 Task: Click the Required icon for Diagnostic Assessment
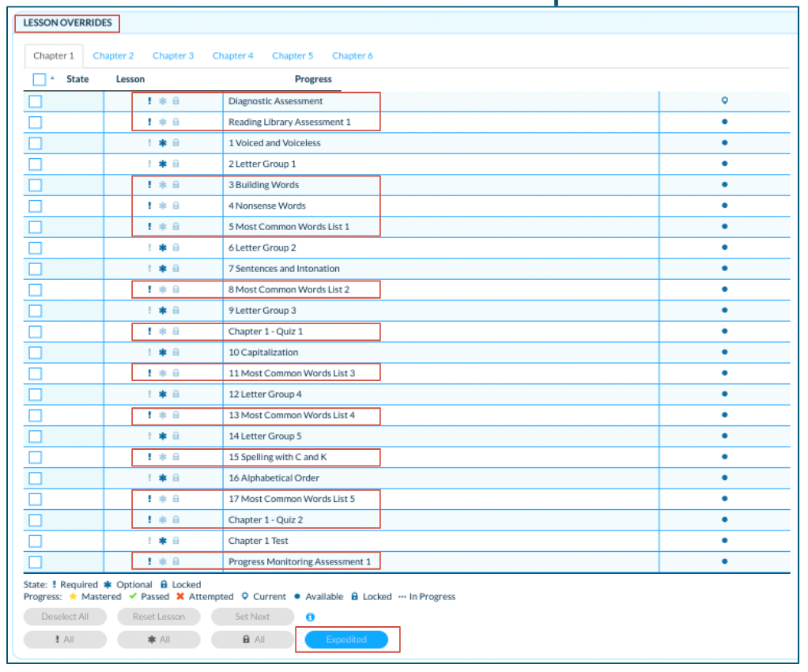coord(149,101)
